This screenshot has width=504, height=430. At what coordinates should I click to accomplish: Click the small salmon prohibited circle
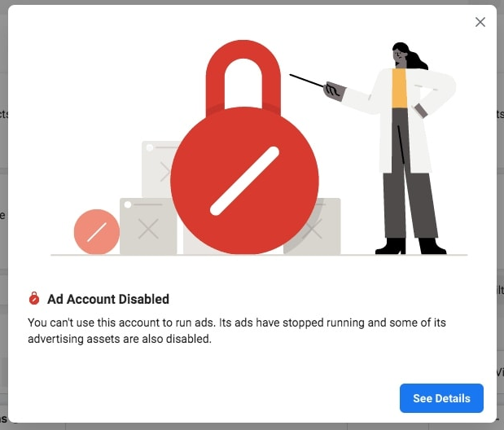tap(97, 232)
